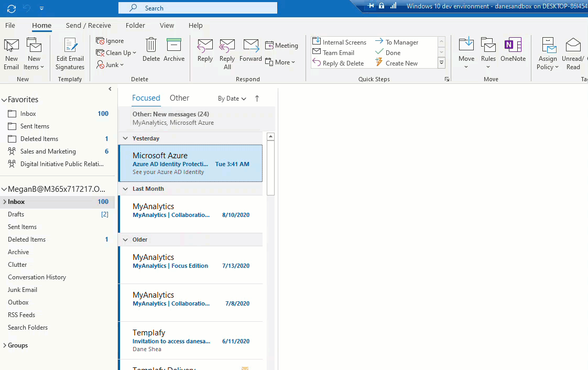Click the Ignore conversation button

[x=110, y=41]
